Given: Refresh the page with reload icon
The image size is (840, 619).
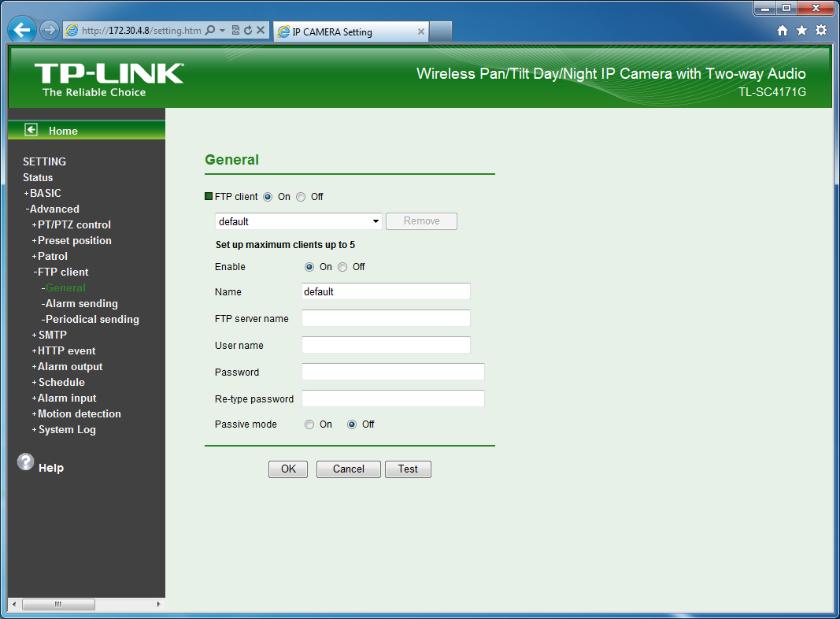Looking at the screenshot, I should click(247, 30).
